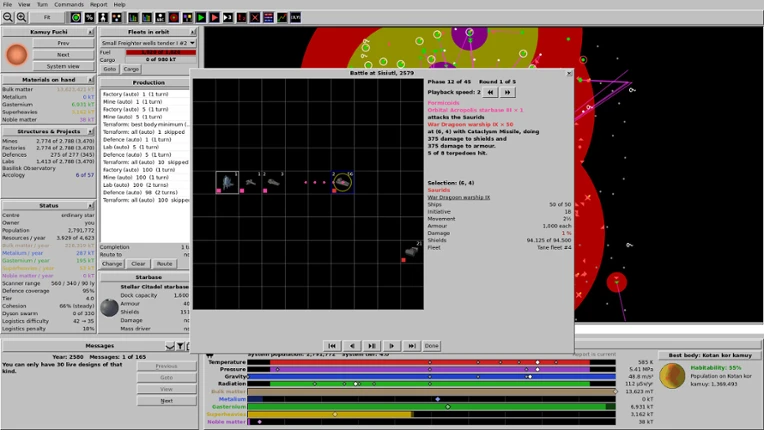764x430 pixels.
Task: Increase battle playback speed
Action: (x=507, y=92)
